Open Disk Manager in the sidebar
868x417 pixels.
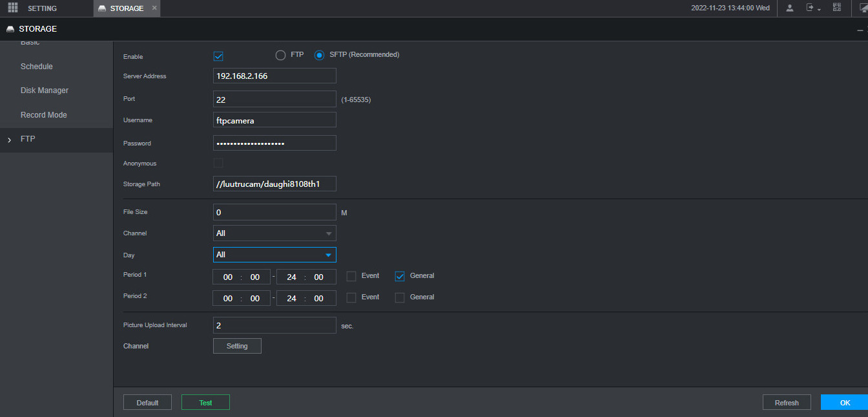tap(45, 91)
